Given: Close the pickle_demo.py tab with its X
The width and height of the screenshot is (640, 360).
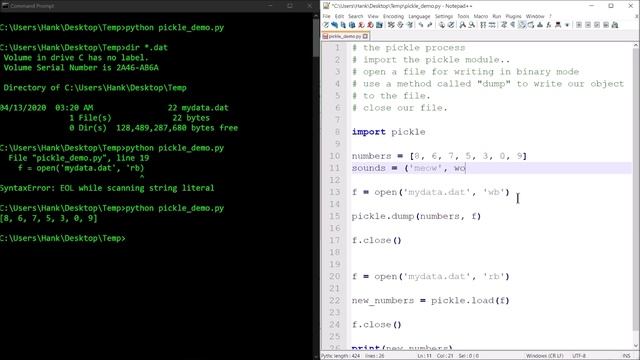Looking at the screenshot, I should pos(365,36).
